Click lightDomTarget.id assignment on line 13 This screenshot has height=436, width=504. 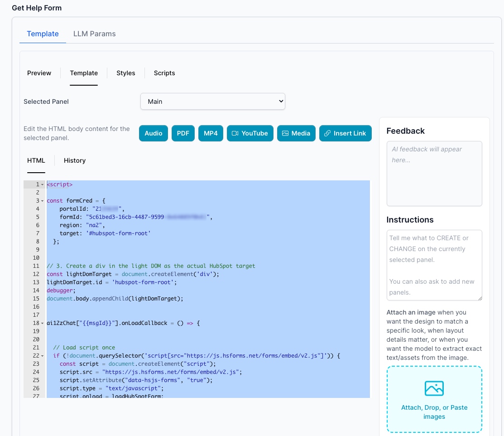tap(111, 282)
